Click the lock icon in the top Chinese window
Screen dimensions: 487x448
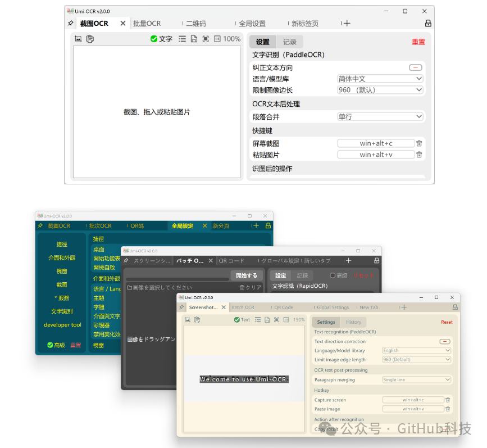click(x=428, y=23)
